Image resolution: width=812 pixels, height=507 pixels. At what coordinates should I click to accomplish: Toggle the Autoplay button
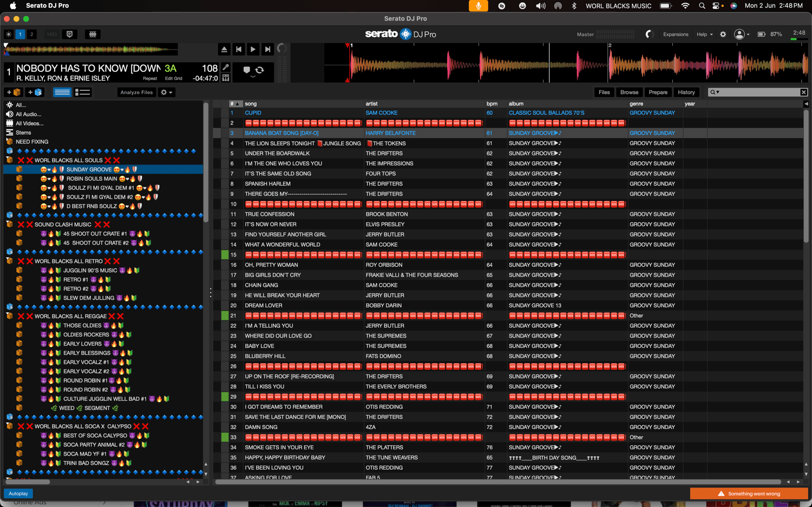[x=18, y=493]
